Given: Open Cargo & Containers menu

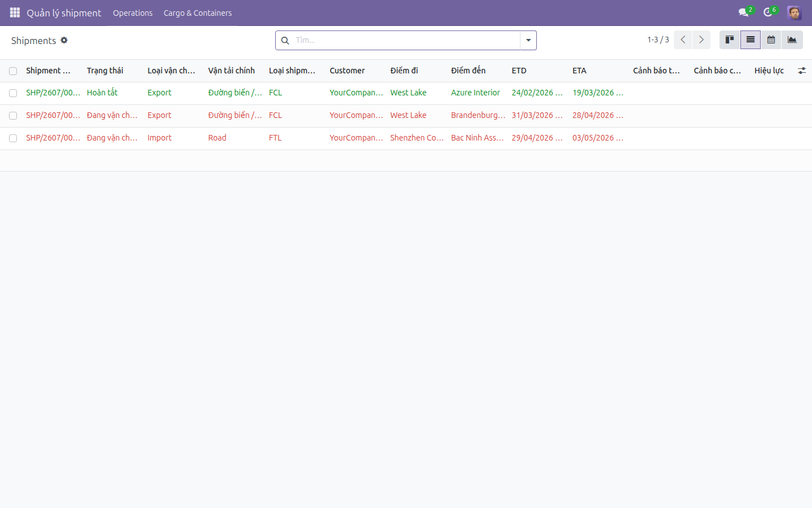Looking at the screenshot, I should [x=197, y=12].
